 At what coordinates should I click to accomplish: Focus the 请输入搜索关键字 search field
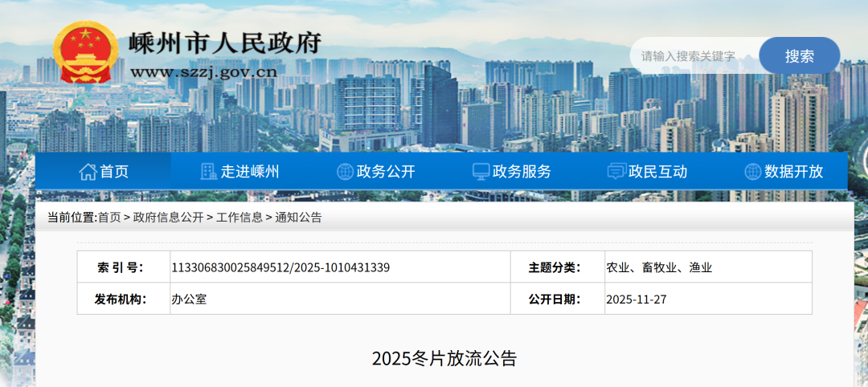click(690, 56)
